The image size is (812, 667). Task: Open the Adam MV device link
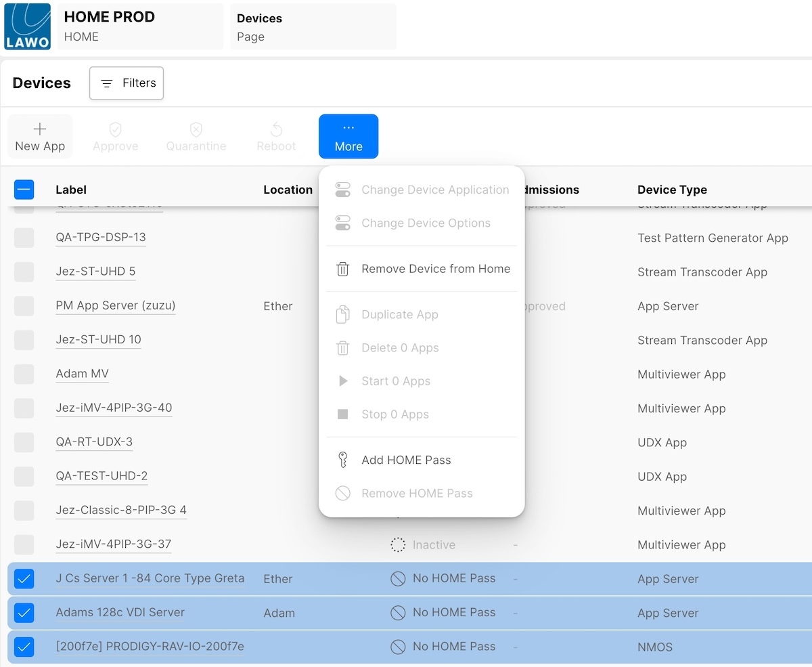[82, 374]
